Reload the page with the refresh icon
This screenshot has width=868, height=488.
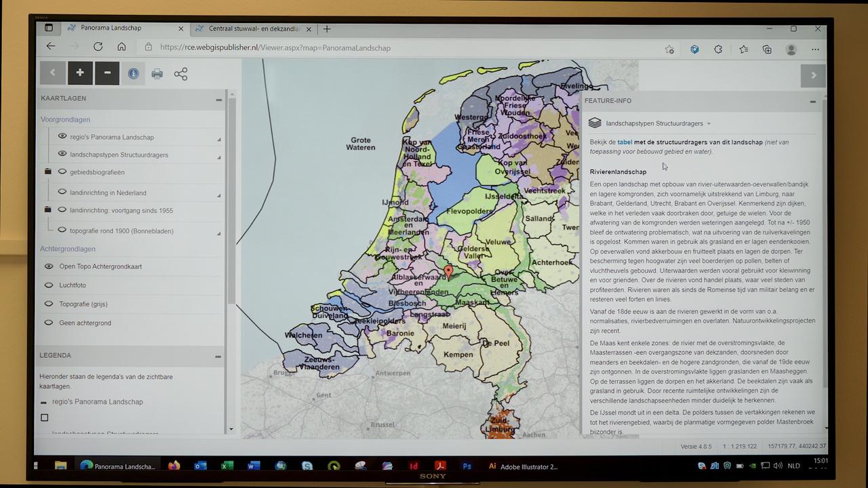coord(98,47)
